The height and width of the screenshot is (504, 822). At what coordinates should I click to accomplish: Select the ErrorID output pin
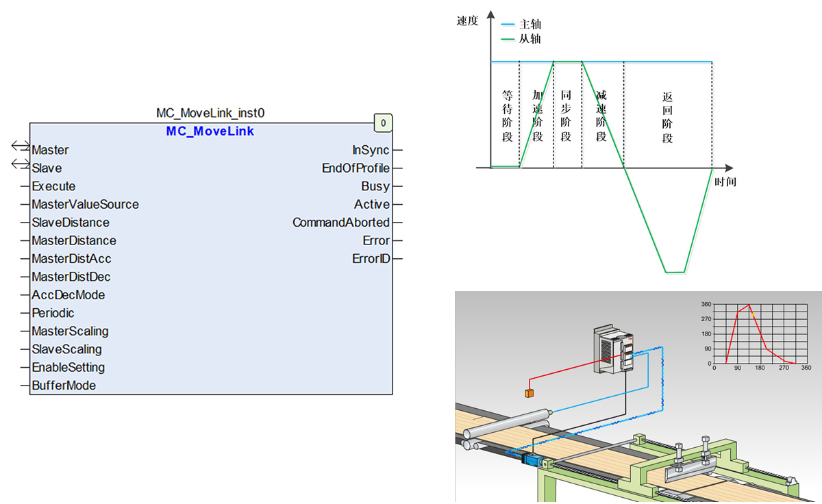click(371, 259)
